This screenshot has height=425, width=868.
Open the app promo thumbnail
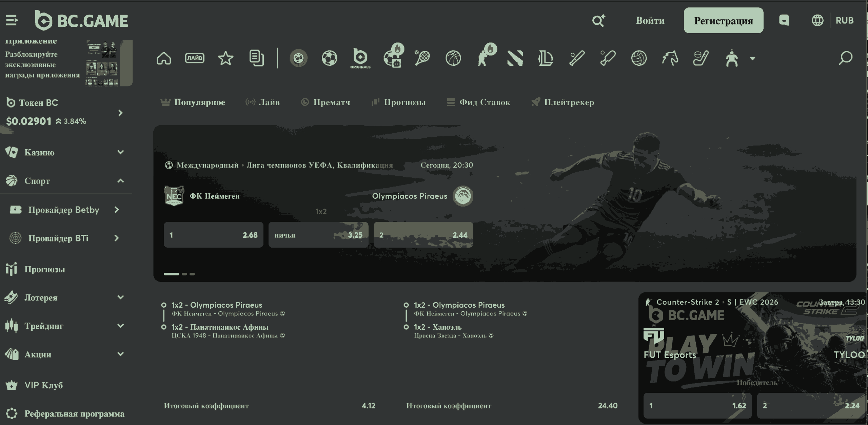pyautogui.click(x=109, y=63)
